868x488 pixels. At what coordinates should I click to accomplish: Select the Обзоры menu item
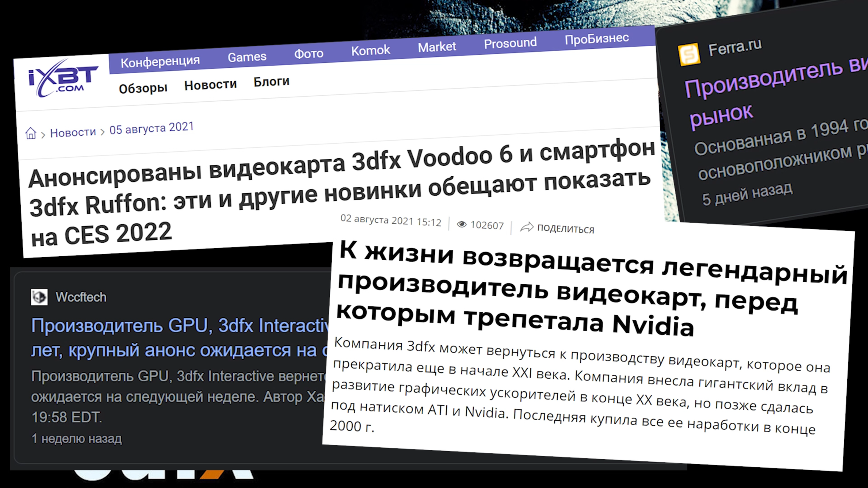(143, 88)
